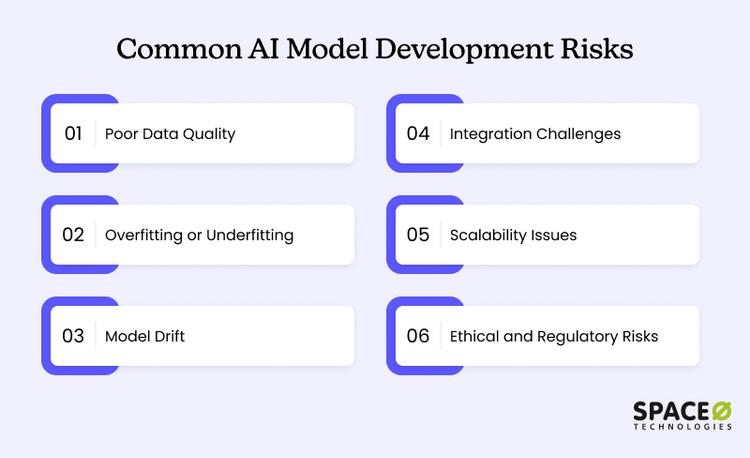Click the Scalability Issues label text
750x458 pixels.
(513, 235)
